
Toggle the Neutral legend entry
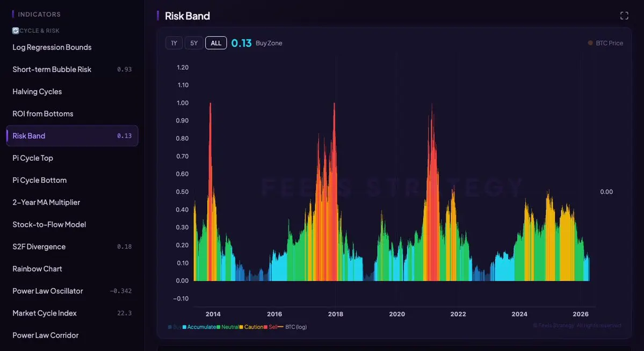click(x=228, y=327)
